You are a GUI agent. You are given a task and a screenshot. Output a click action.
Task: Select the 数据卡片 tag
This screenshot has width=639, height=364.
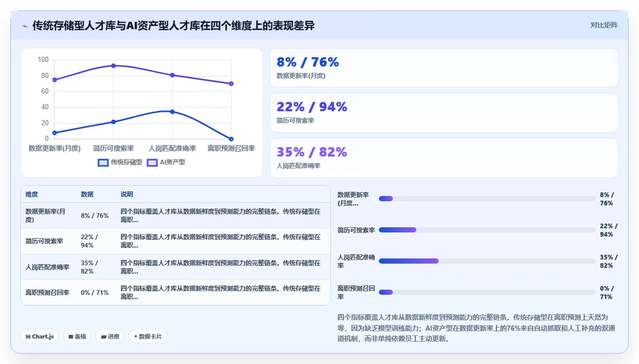click(x=148, y=336)
